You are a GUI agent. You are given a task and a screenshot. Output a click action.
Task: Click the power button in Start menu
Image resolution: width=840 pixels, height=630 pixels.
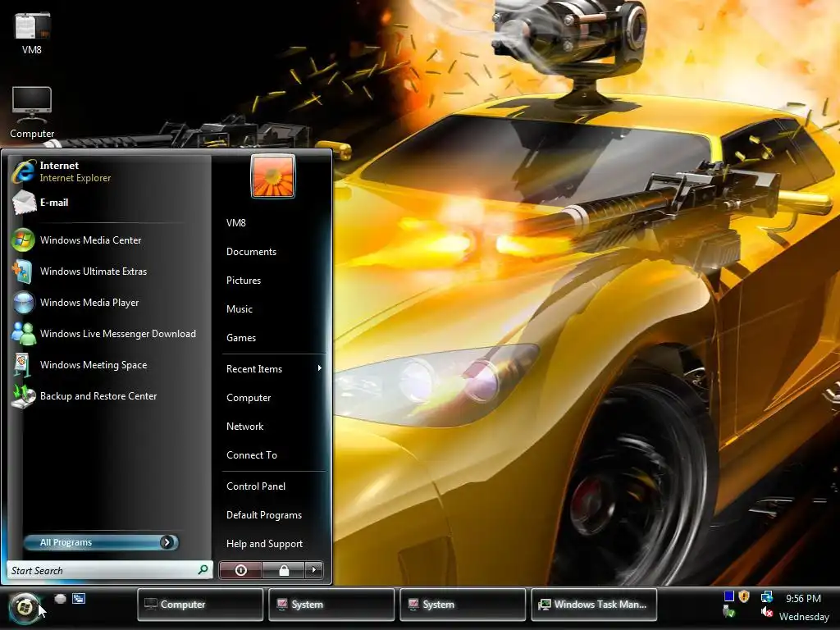coord(240,570)
